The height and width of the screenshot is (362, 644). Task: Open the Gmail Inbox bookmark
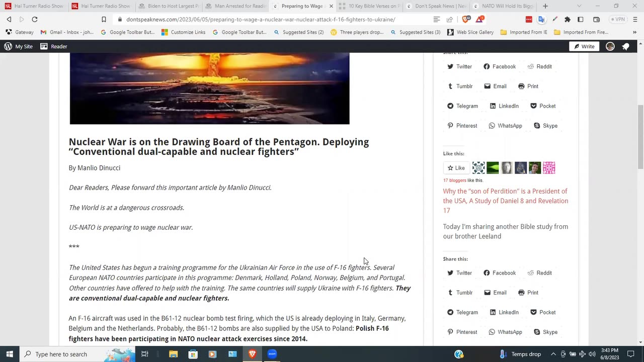click(x=67, y=32)
